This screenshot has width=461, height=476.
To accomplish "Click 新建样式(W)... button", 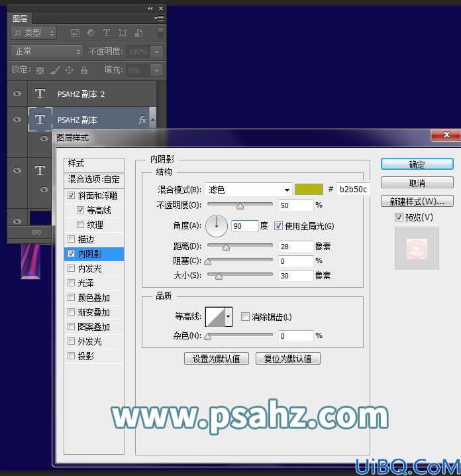I will [x=417, y=201].
